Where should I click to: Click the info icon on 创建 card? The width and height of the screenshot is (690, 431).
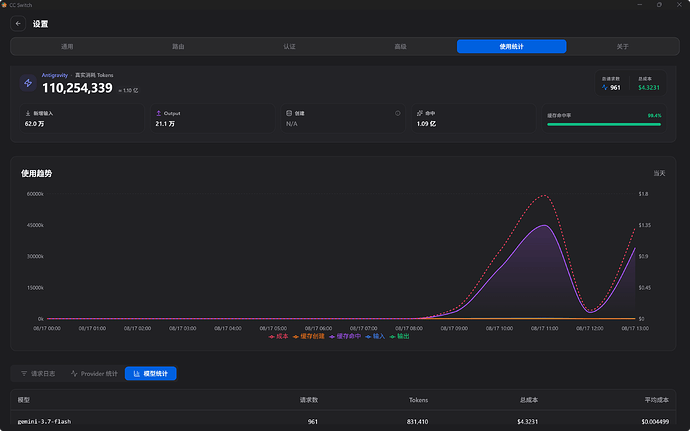[x=397, y=114]
